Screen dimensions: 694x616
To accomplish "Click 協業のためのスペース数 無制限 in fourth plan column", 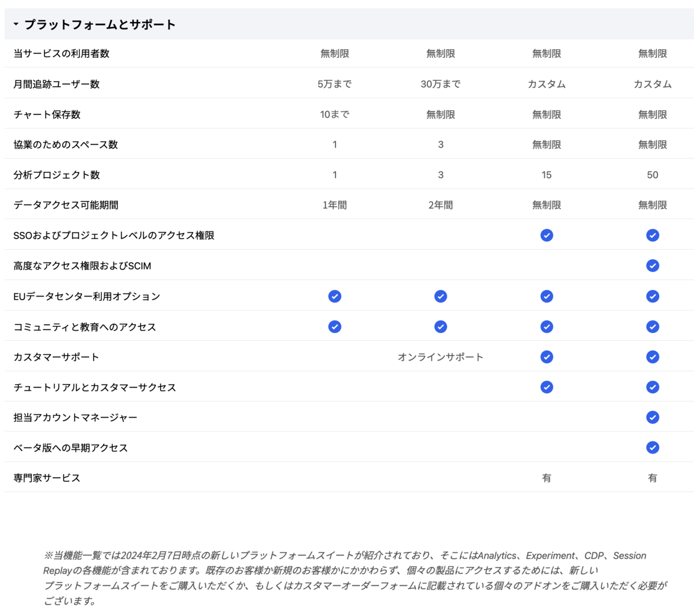I will (x=652, y=145).
